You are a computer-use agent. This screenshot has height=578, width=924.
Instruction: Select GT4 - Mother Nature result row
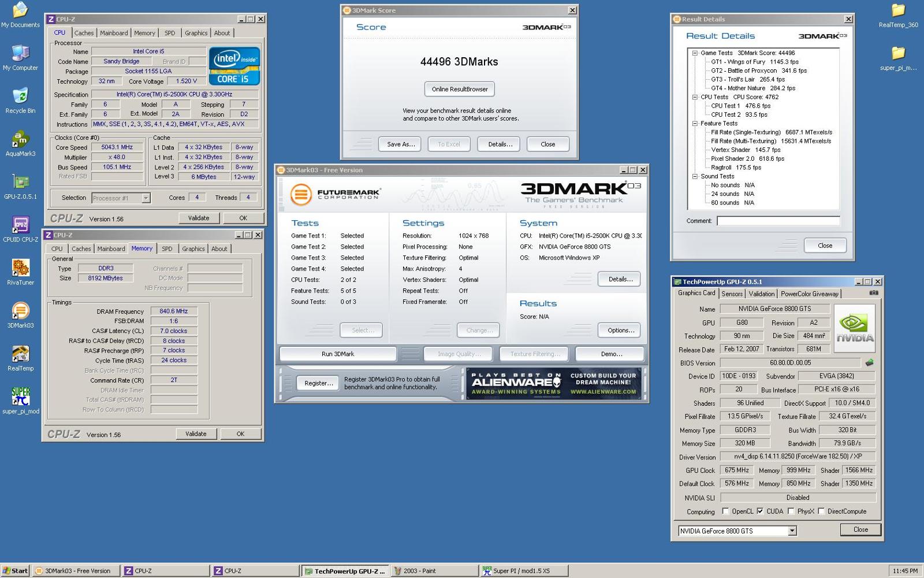tap(752, 88)
